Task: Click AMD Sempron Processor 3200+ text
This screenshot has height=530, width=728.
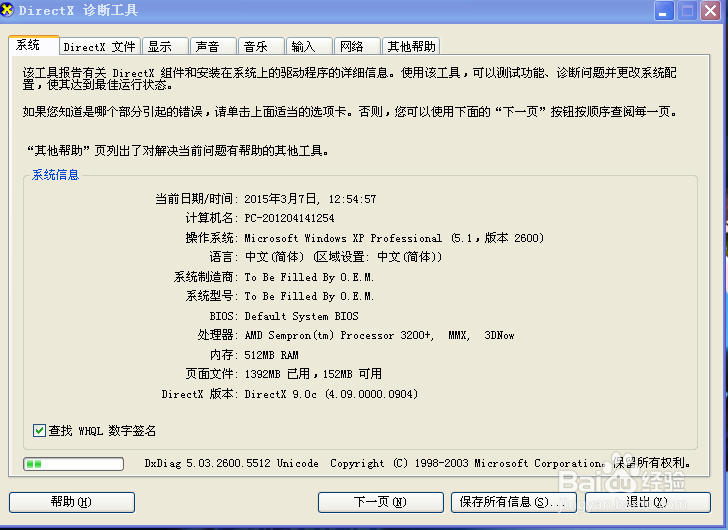Action: pos(339,335)
